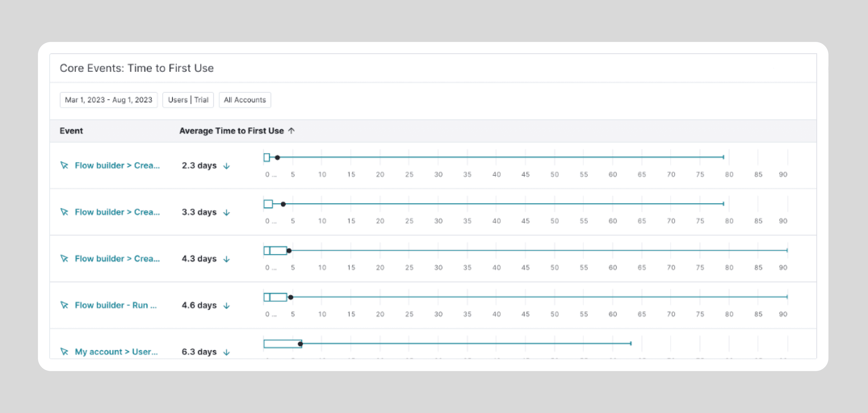Click the Event column header

(71, 131)
